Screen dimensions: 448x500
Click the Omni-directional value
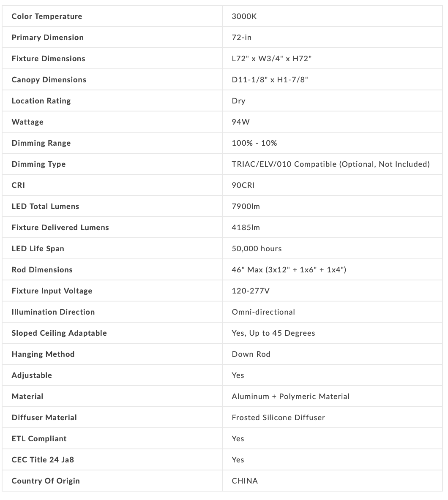coord(263,312)
